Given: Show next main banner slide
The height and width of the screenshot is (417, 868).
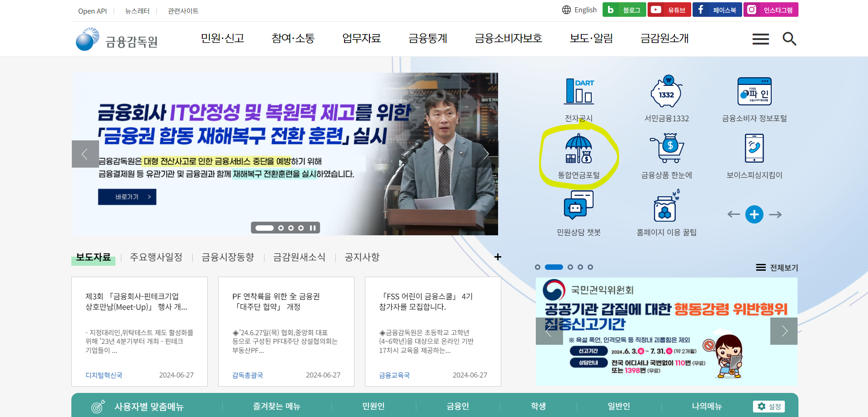Looking at the screenshot, I should click(485, 154).
